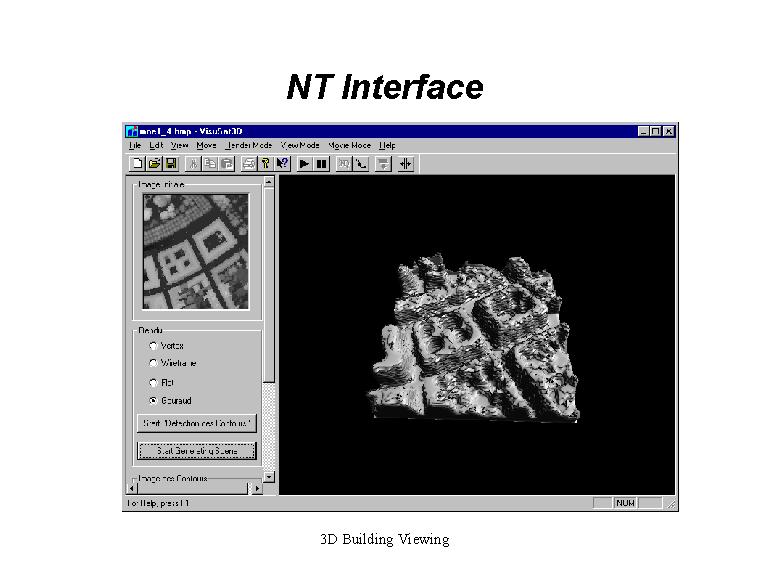Click the Save floppy disk icon

point(171,163)
